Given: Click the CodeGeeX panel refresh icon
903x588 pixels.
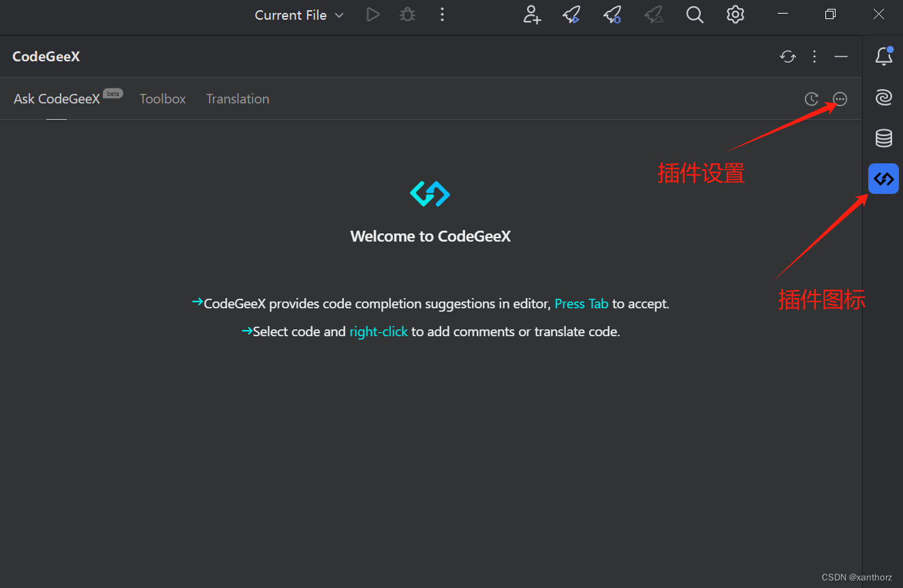Looking at the screenshot, I should tap(788, 56).
